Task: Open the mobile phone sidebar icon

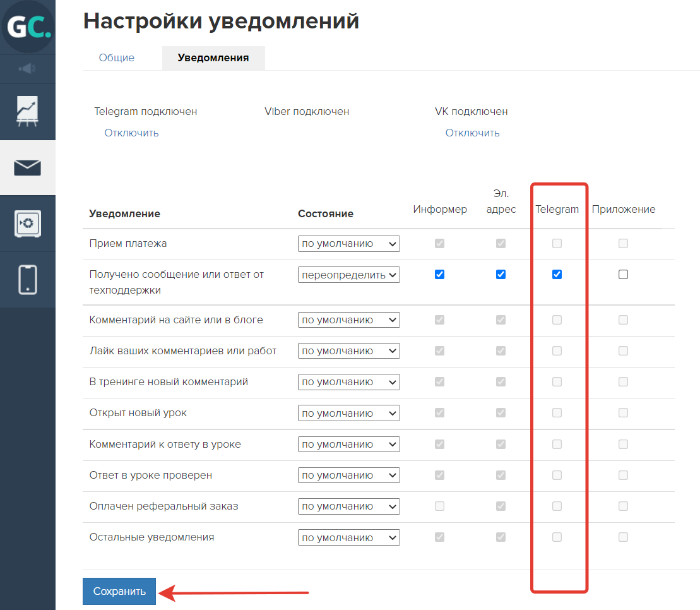Action: (x=27, y=280)
